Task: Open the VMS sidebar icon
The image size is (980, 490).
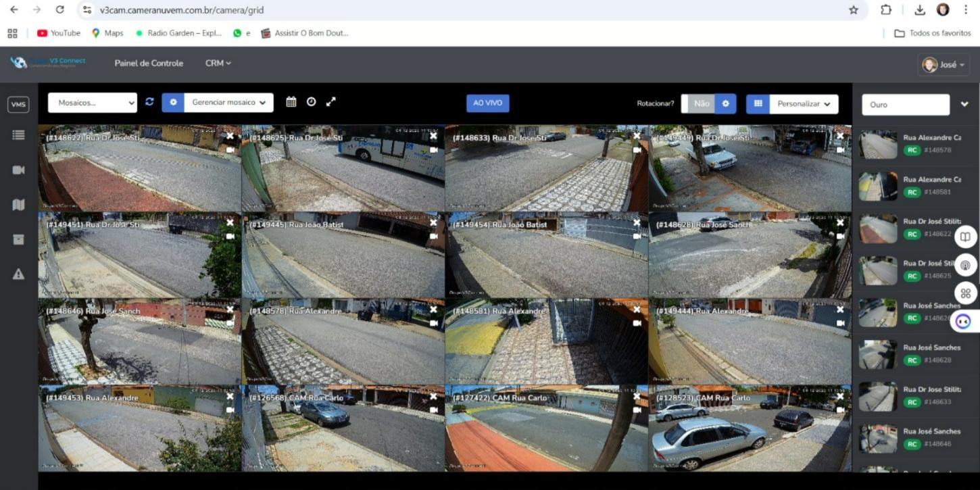Action: point(18,105)
